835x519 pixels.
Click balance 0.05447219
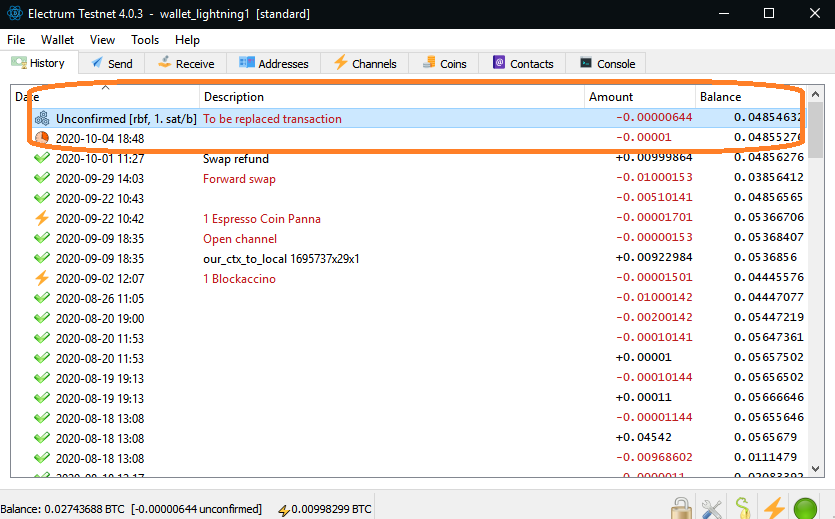[x=768, y=317]
